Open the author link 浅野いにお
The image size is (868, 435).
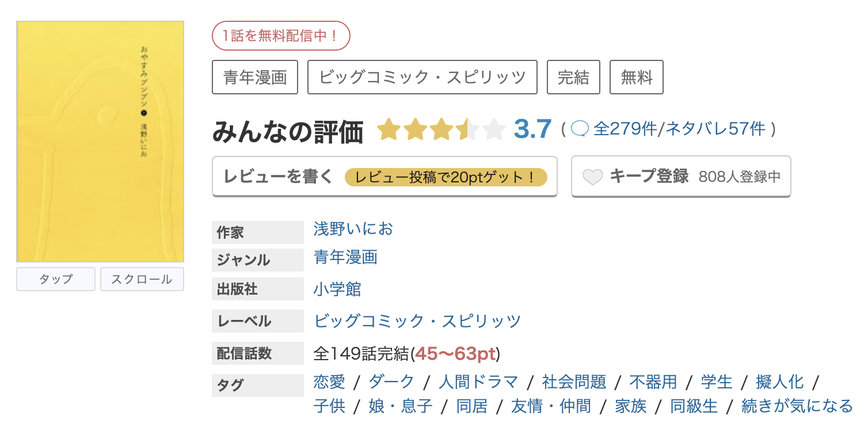click(353, 228)
